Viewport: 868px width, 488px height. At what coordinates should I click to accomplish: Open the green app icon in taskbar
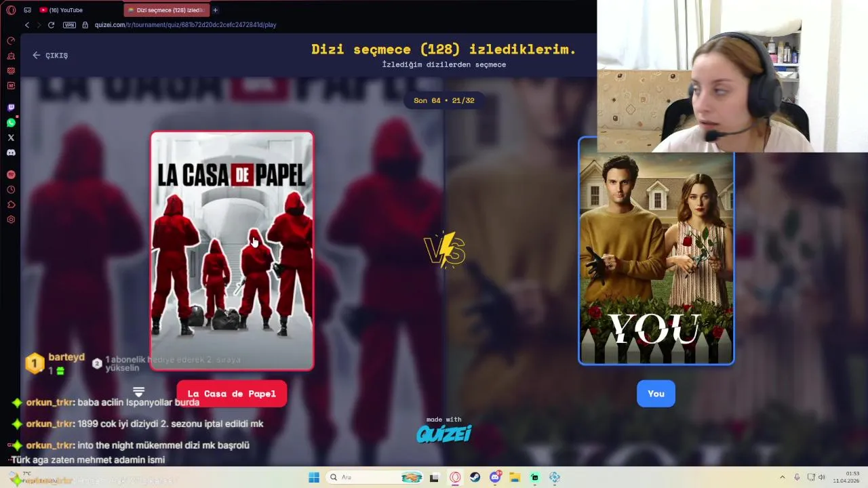(x=535, y=477)
